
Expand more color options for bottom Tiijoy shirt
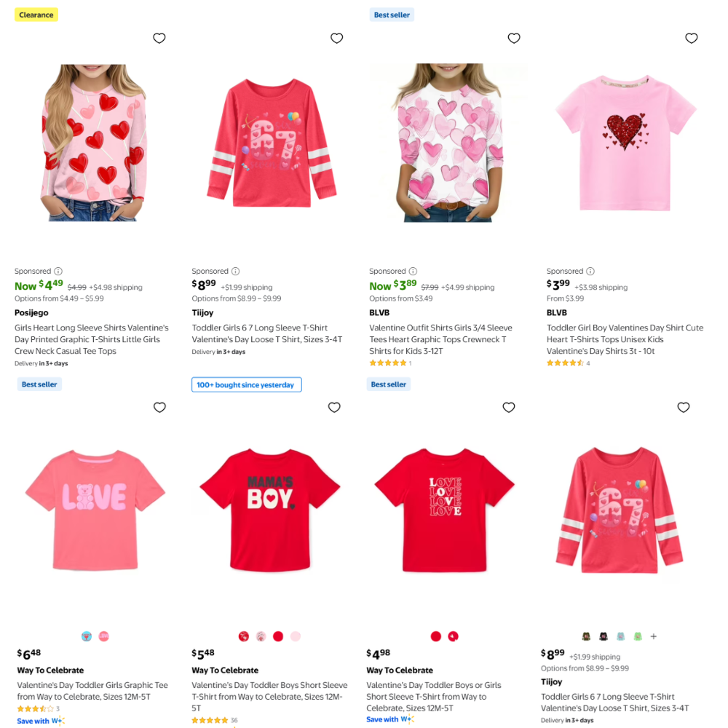[x=653, y=636]
